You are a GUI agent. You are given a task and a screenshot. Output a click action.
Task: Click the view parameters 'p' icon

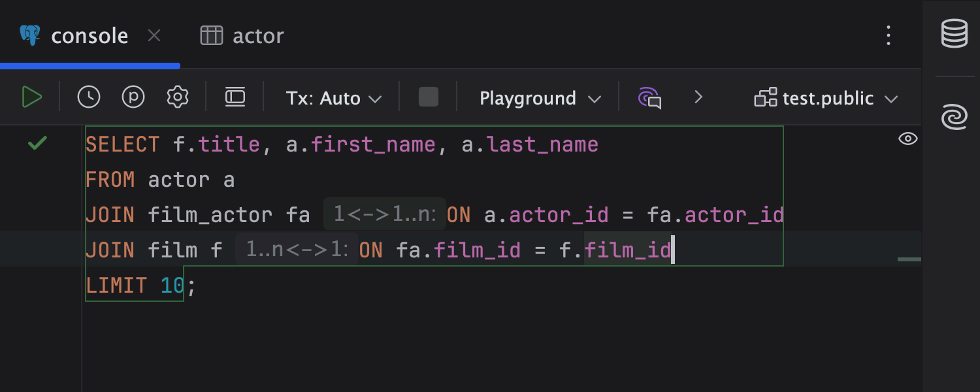pyautogui.click(x=133, y=98)
